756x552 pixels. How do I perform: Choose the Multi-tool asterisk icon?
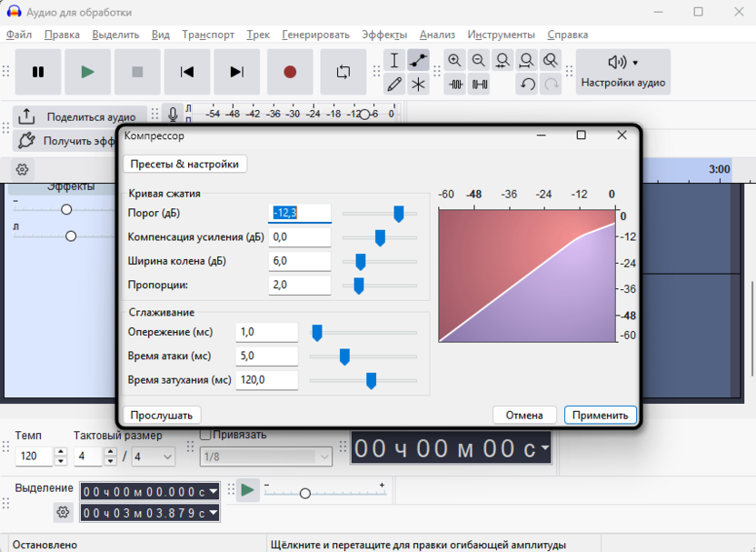pos(418,85)
